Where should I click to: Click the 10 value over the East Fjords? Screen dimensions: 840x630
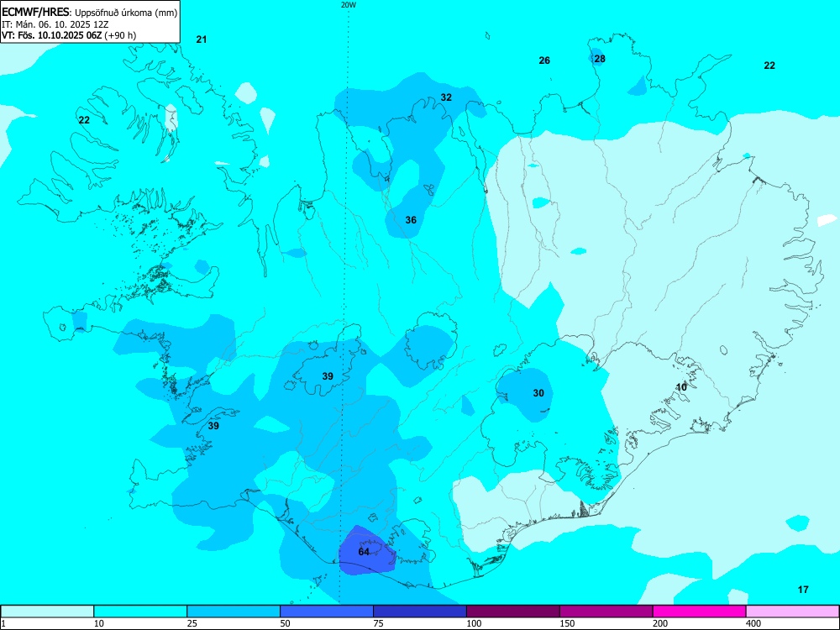[x=681, y=387]
